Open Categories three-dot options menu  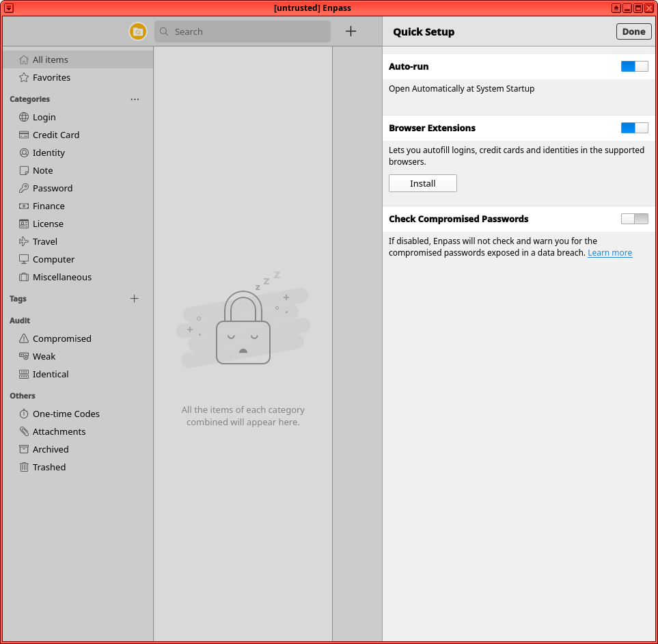(x=135, y=99)
